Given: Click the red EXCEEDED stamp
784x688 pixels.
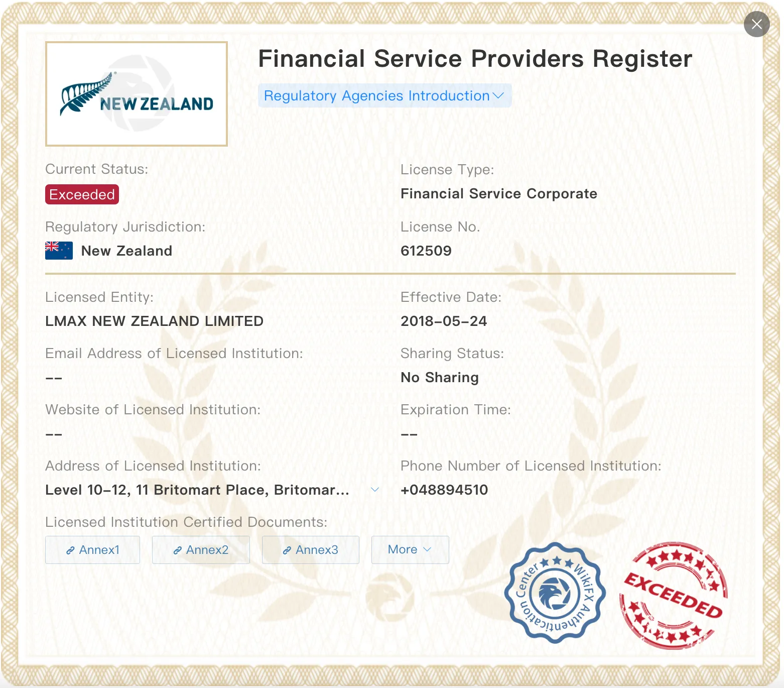Looking at the screenshot, I should point(673,595).
